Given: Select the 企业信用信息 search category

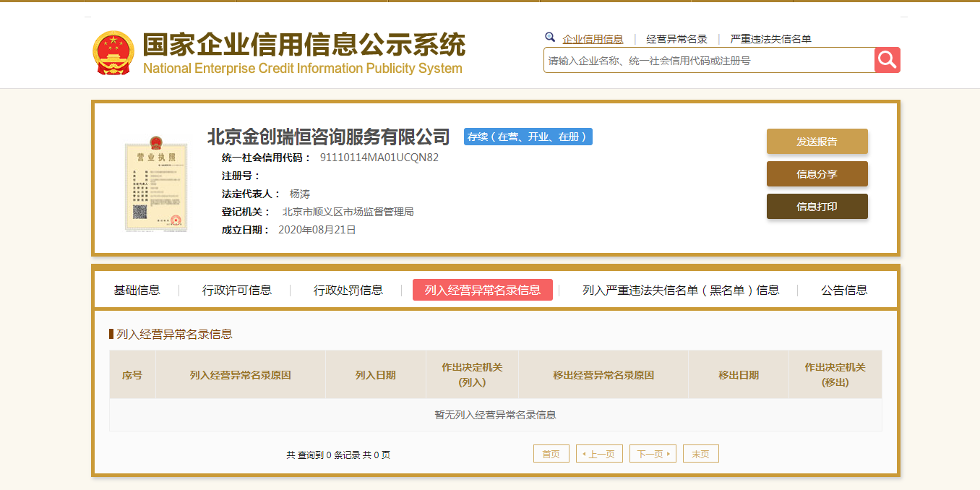Looking at the screenshot, I should point(593,39).
